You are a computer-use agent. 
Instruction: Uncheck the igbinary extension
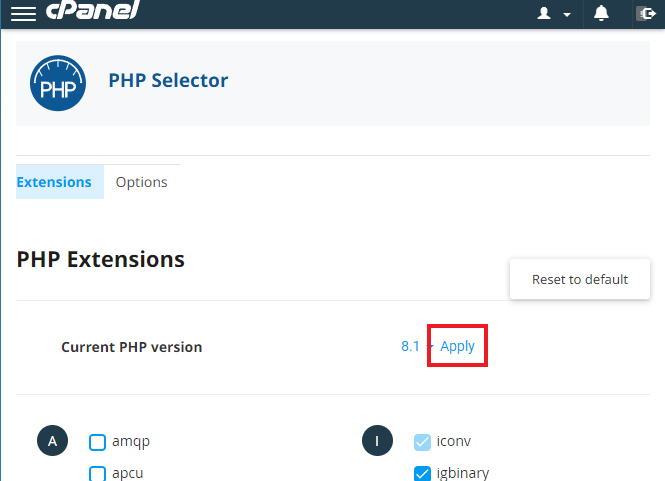point(422,473)
